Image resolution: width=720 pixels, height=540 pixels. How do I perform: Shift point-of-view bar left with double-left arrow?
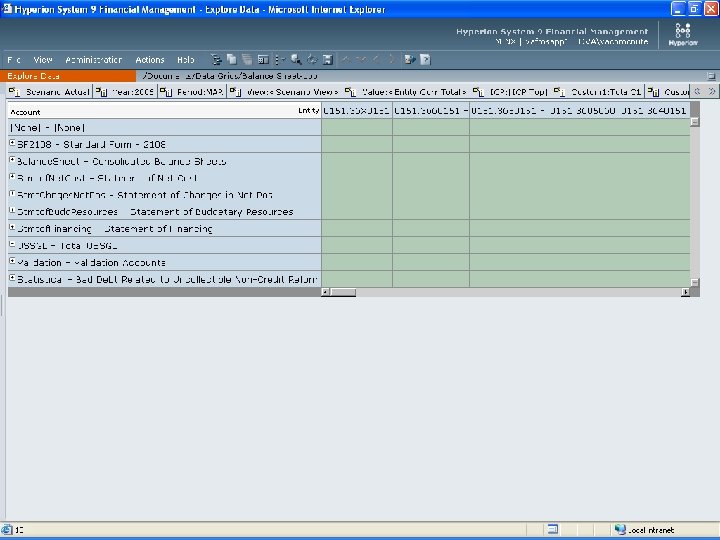coord(698,91)
